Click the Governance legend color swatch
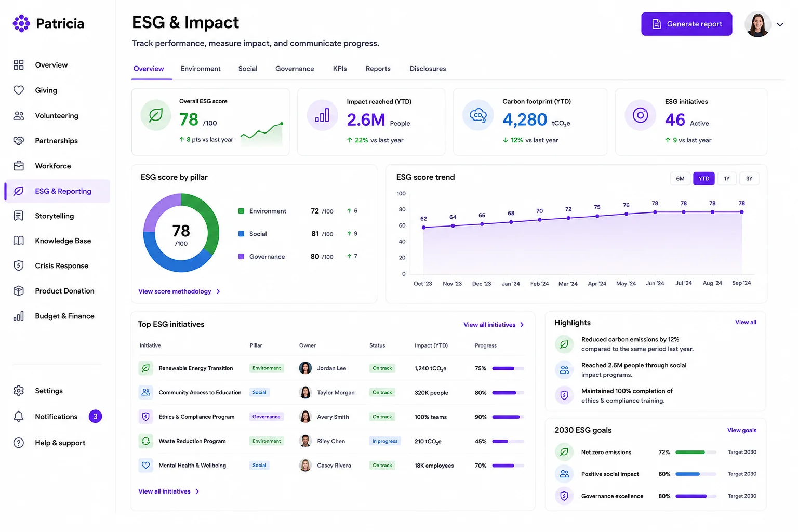This screenshot has width=798, height=532. click(241, 257)
